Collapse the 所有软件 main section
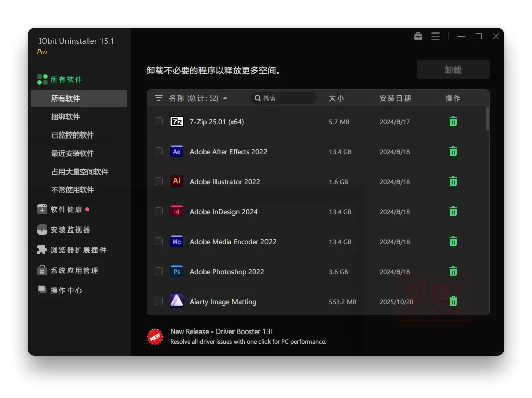 tap(60, 79)
